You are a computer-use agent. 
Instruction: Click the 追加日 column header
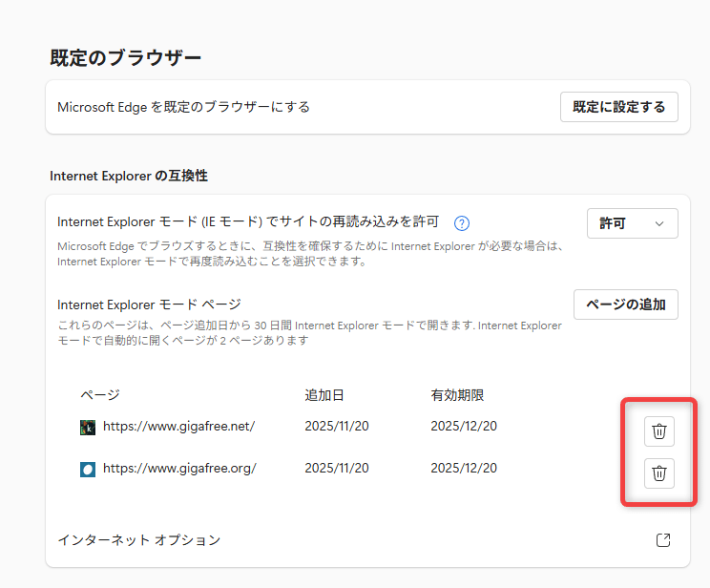tap(324, 395)
